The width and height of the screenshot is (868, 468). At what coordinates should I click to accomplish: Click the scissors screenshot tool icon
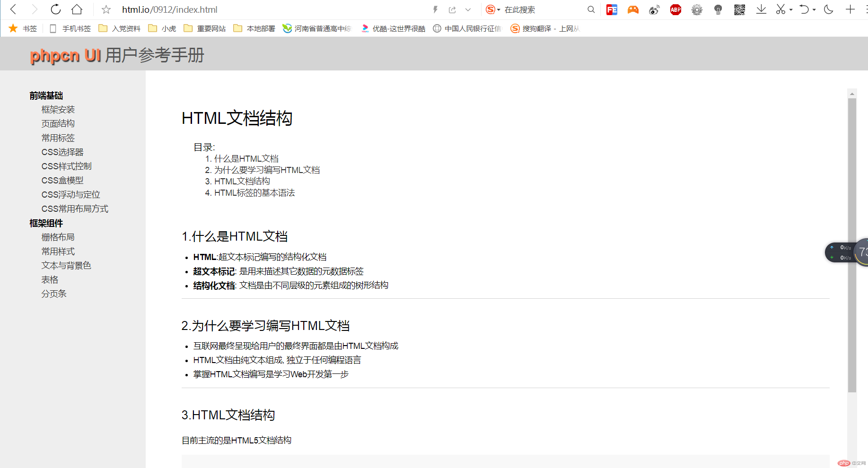pyautogui.click(x=780, y=9)
